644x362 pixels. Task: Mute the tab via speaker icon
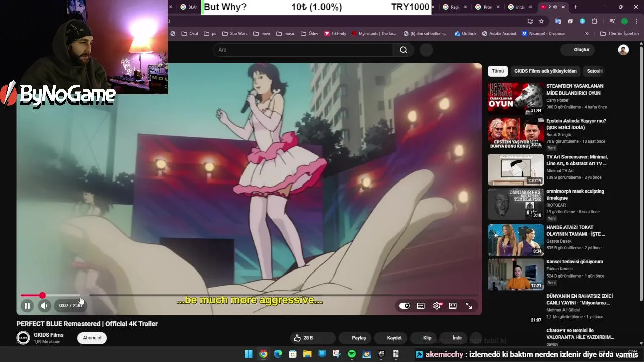(555, 7)
